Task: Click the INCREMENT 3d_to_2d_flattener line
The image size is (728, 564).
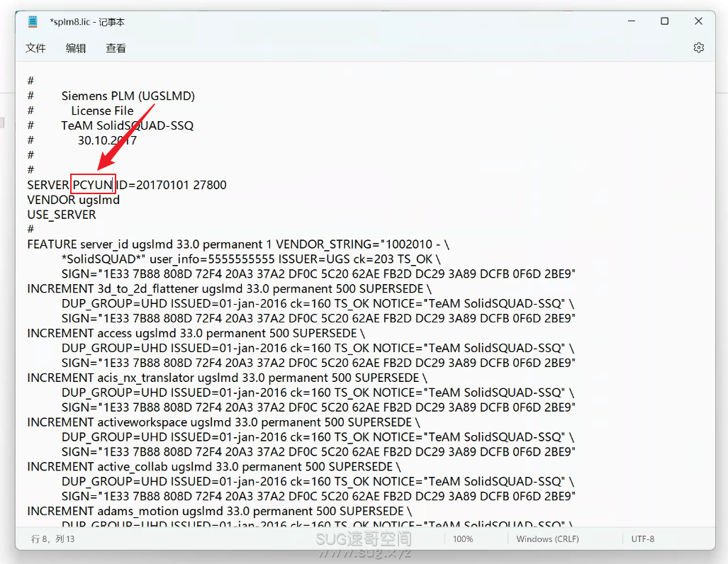Action: tap(230, 288)
